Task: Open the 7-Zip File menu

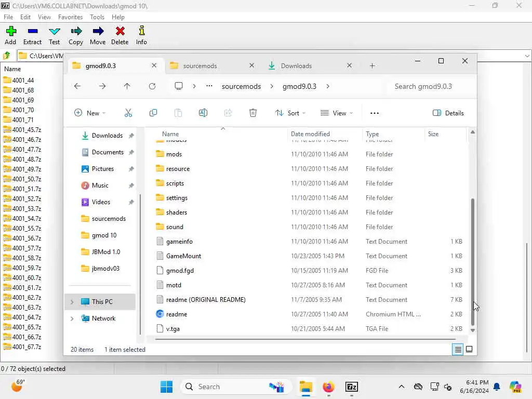Action: coord(8,17)
